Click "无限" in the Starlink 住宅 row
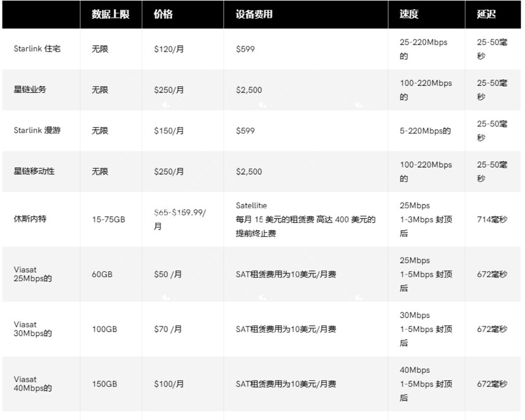Image resolution: width=525 pixels, height=420 pixels. (100, 49)
